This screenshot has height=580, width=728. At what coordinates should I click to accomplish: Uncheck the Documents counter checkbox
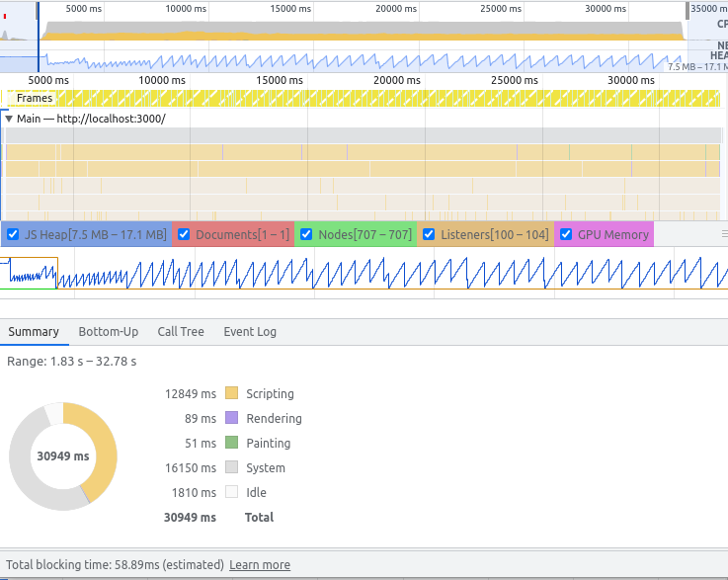tap(184, 234)
